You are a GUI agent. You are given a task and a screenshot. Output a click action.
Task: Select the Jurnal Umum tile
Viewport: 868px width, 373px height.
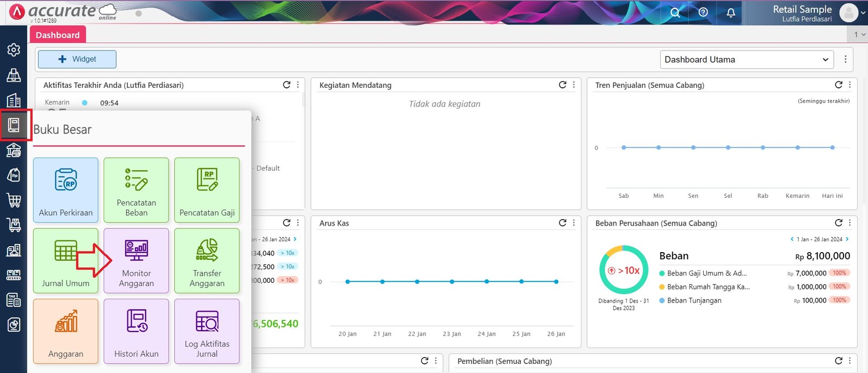pyautogui.click(x=66, y=260)
